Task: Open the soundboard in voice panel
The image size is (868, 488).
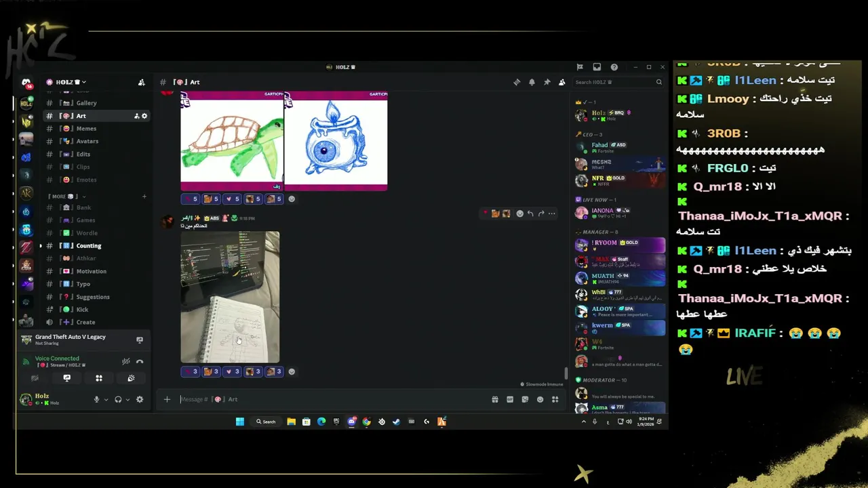Action: point(131,378)
